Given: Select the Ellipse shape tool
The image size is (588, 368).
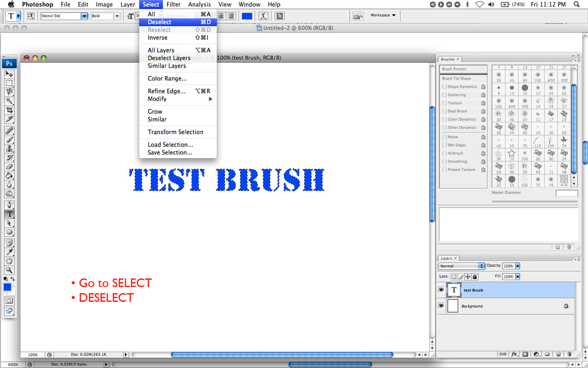Looking at the screenshot, I should 9,232.
